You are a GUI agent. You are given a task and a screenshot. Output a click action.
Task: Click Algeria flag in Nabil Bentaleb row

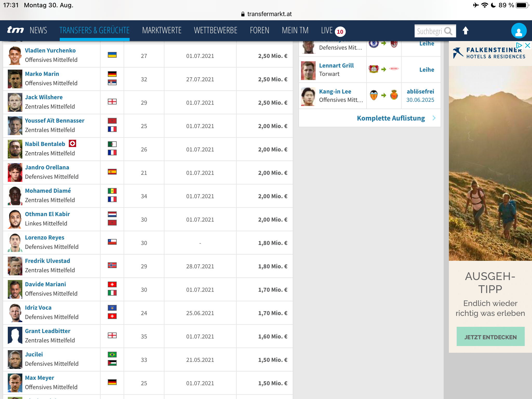[x=112, y=144]
